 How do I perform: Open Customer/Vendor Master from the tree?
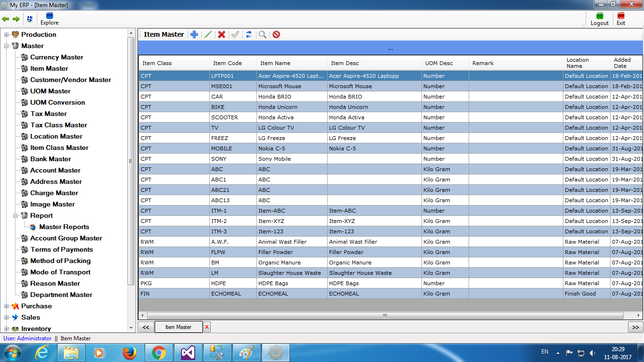(x=71, y=80)
